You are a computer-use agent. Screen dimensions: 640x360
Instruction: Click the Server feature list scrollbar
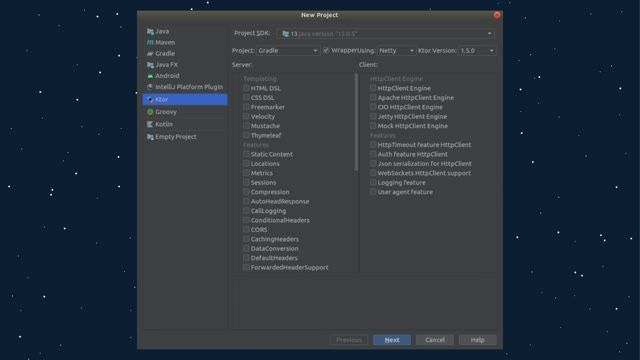[x=356, y=122]
